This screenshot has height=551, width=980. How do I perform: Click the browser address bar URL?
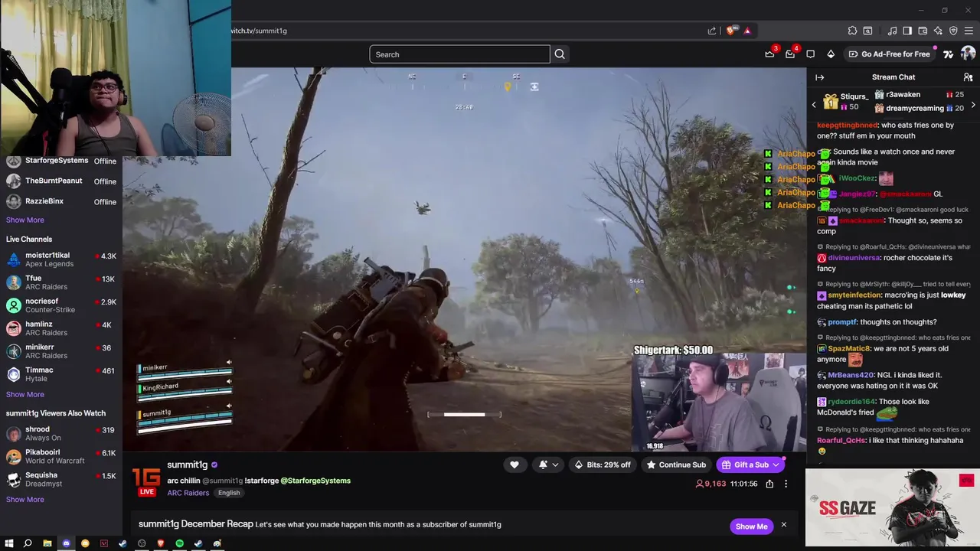coord(260,31)
